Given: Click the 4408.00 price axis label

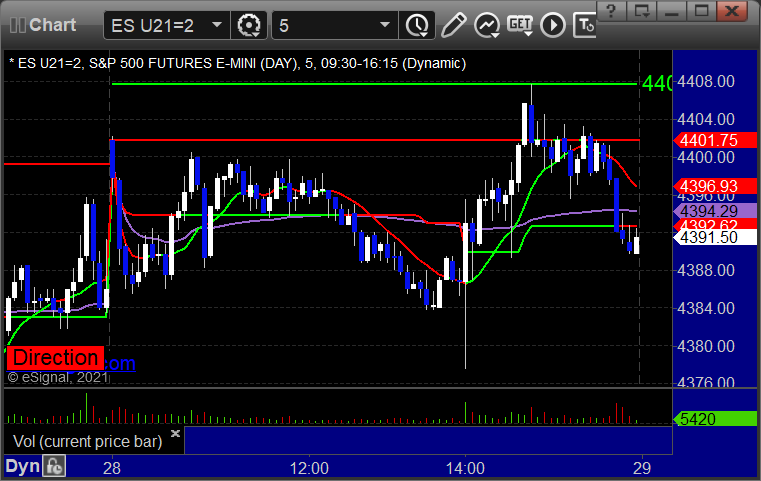Looking at the screenshot, I should tap(706, 81).
